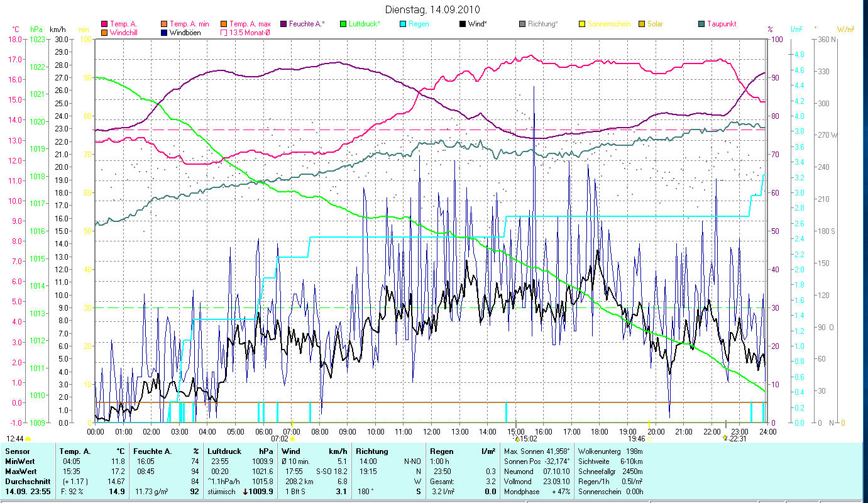
Task: Click the sunset icon at 19:46
Action: (x=649, y=438)
